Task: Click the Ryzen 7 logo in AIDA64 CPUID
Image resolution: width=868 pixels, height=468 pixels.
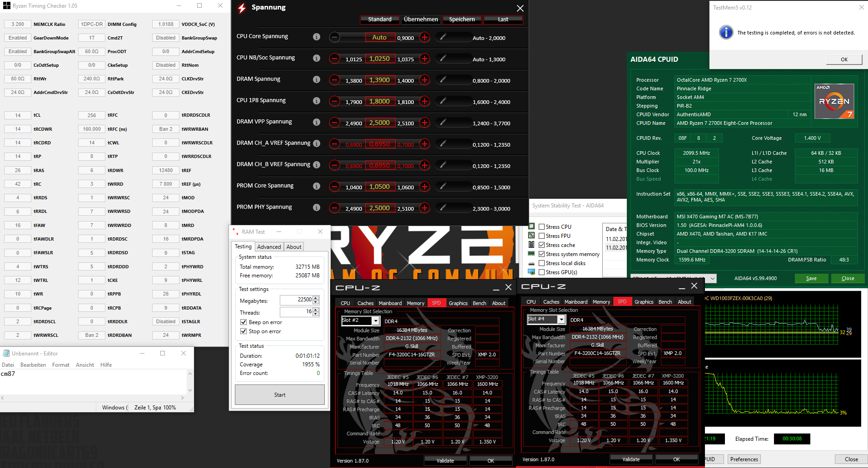Action: tap(834, 101)
